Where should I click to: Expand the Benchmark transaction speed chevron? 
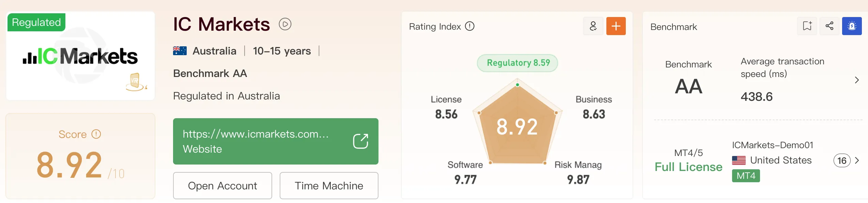click(x=857, y=80)
